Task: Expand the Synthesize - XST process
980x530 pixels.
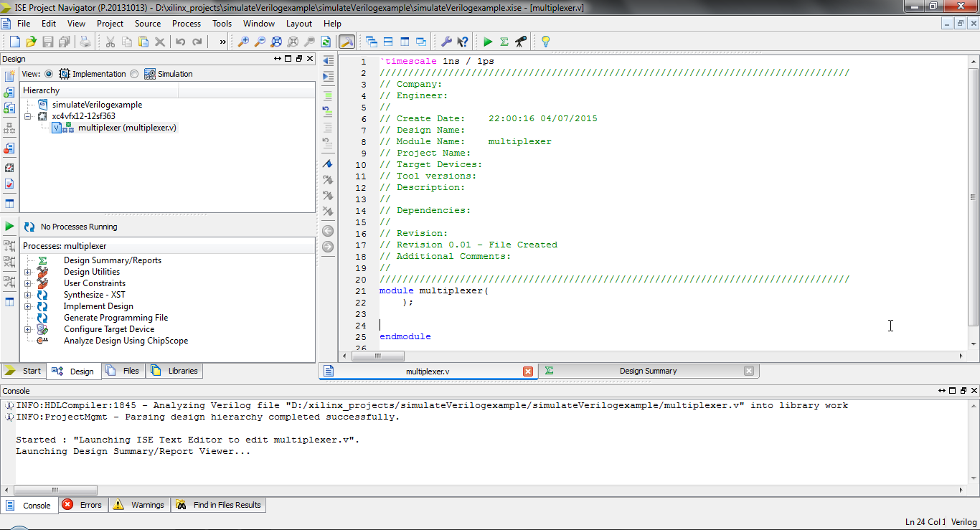Action: click(x=28, y=295)
